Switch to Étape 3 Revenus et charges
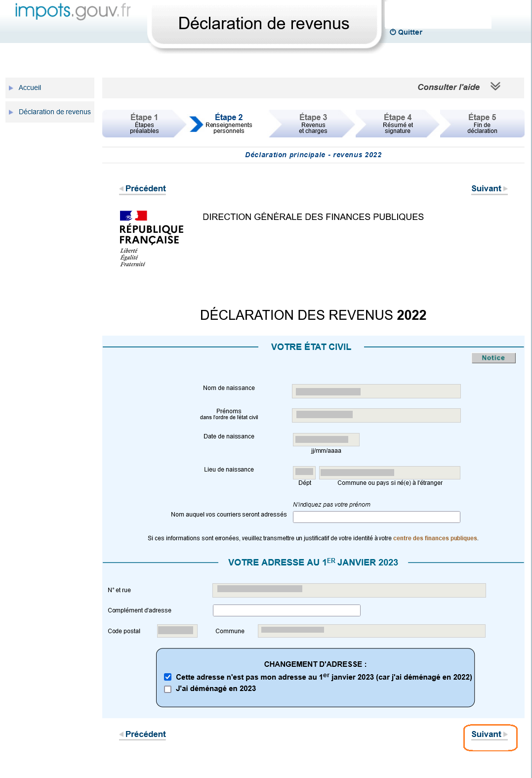Viewport: 532px width, 778px height. pos(313,124)
